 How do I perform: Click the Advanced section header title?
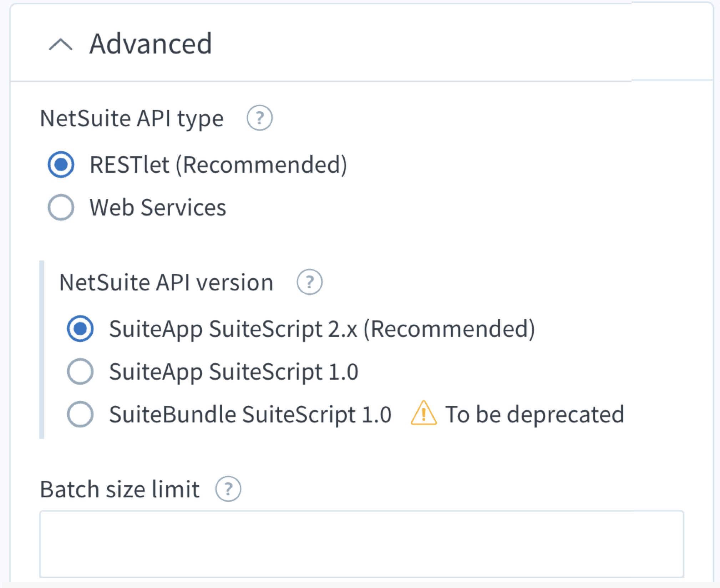[x=151, y=44]
